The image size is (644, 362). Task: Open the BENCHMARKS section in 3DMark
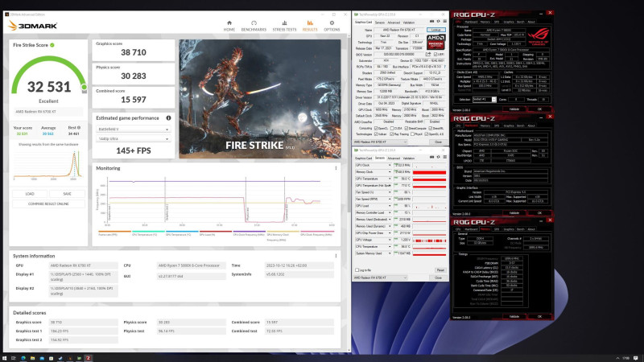pyautogui.click(x=254, y=27)
